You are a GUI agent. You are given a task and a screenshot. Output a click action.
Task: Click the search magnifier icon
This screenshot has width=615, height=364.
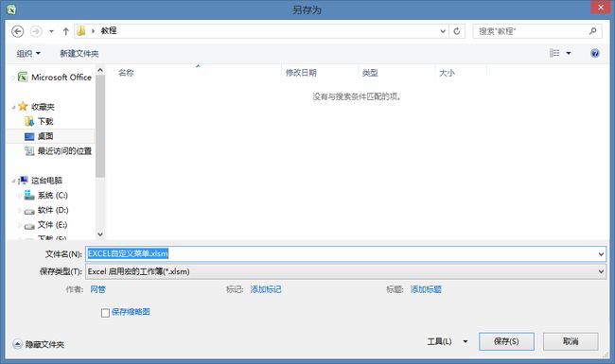[592, 31]
